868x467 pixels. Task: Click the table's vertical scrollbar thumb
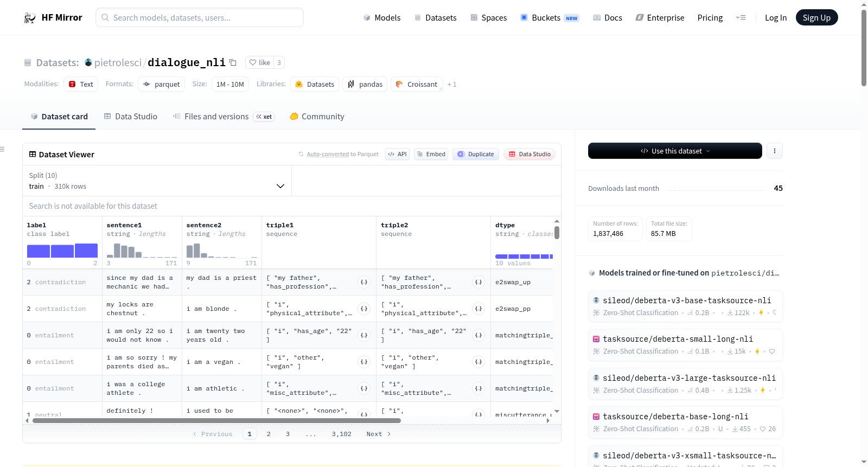[x=557, y=233]
